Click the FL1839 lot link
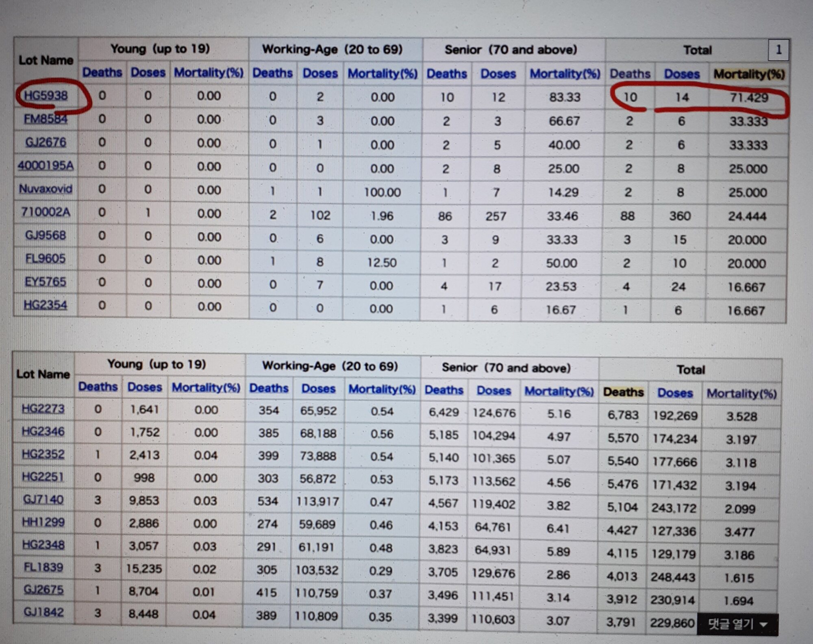 pos(43,568)
